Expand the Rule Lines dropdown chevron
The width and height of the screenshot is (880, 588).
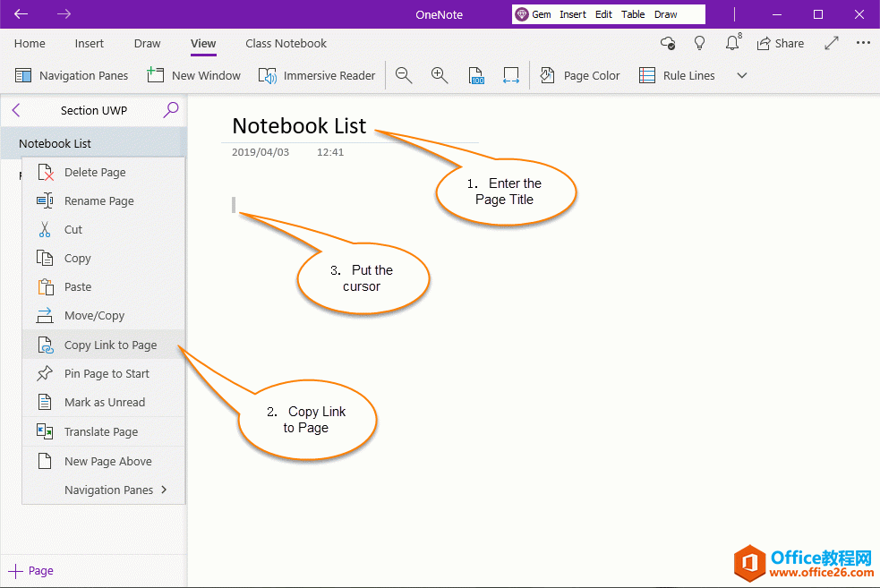point(740,75)
